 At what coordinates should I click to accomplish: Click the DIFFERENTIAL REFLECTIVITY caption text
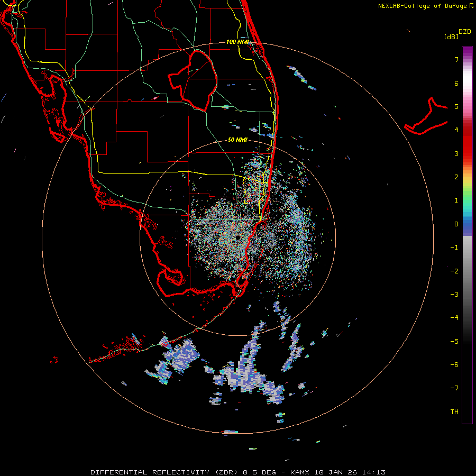[150, 472]
